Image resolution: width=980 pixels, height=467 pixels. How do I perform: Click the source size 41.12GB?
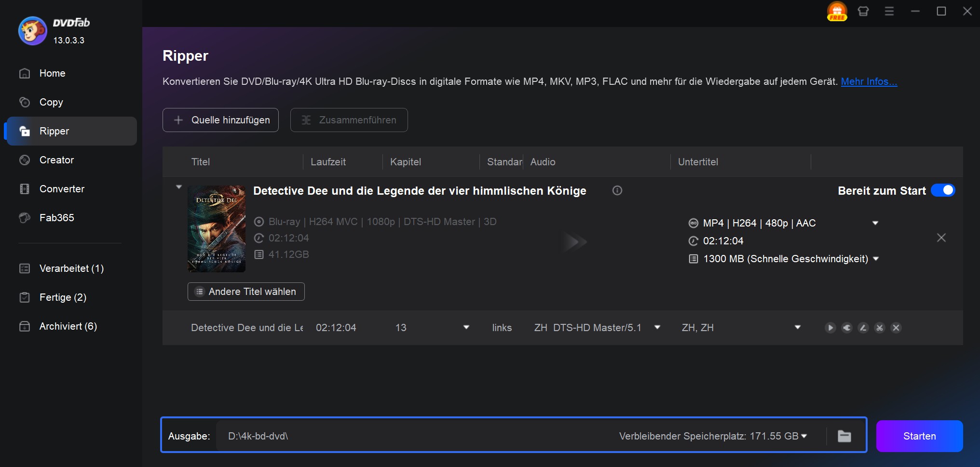(x=288, y=254)
